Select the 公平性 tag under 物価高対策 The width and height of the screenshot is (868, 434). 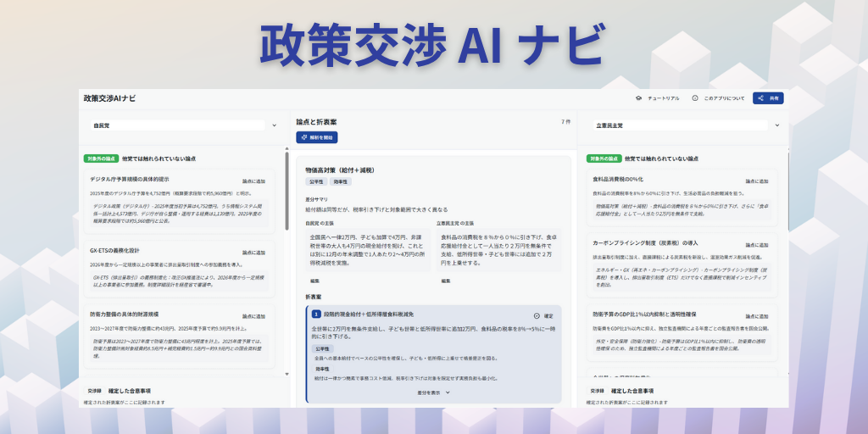pos(316,181)
